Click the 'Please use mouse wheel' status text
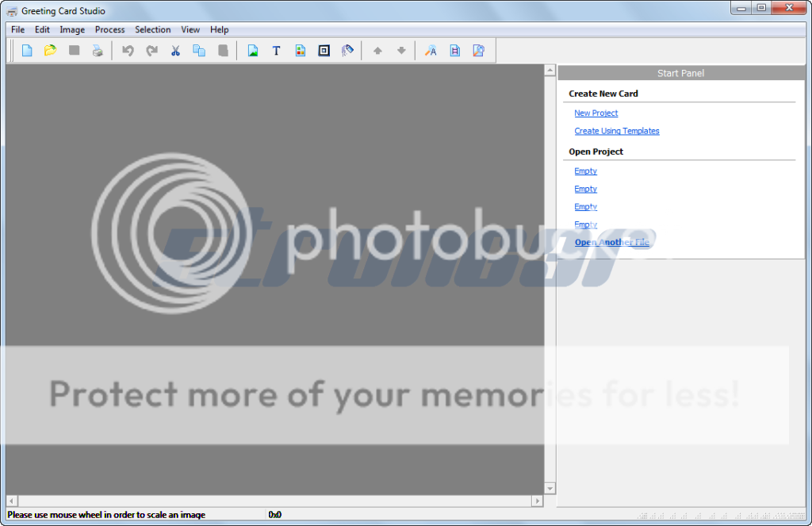Screen dimensions: 812x526 (106, 515)
